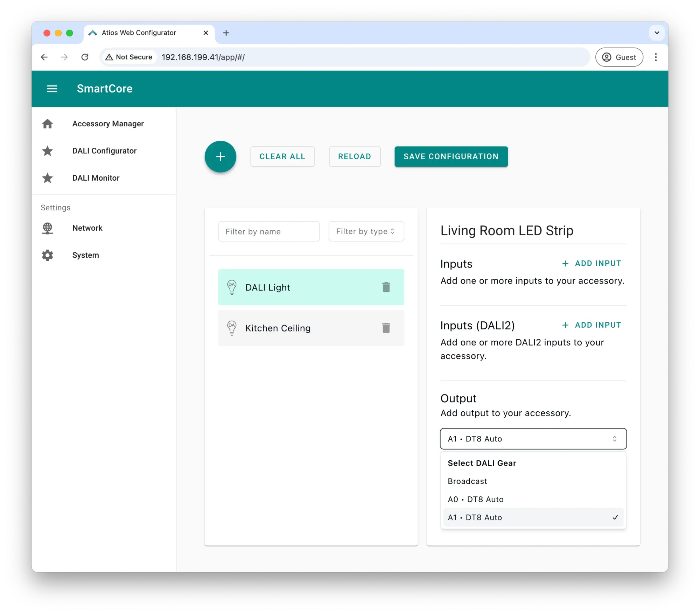Click the Network globe icon
Image resolution: width=700 pixels, height=614 pixels.
click(x=48, y=228)
